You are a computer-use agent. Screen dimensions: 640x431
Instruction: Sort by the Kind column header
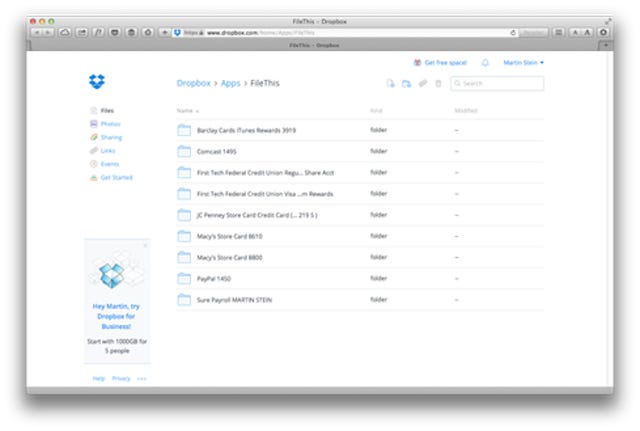[x=376, y=111]
